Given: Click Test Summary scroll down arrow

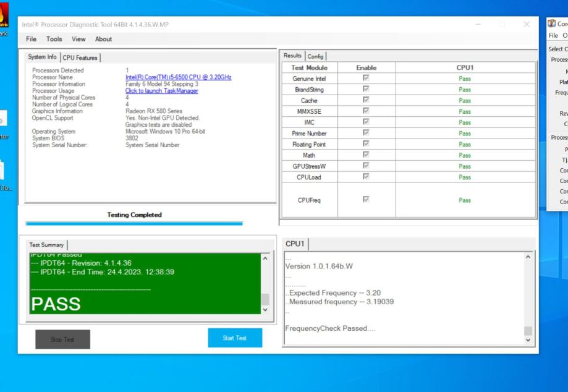Looking at the screenshot, I should [265, 310].
